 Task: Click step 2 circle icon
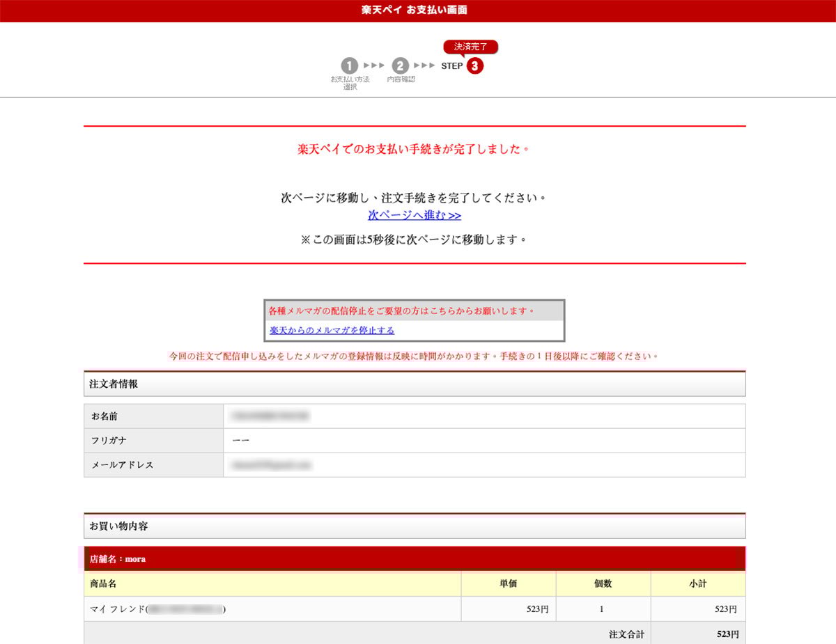coord(400,66)
